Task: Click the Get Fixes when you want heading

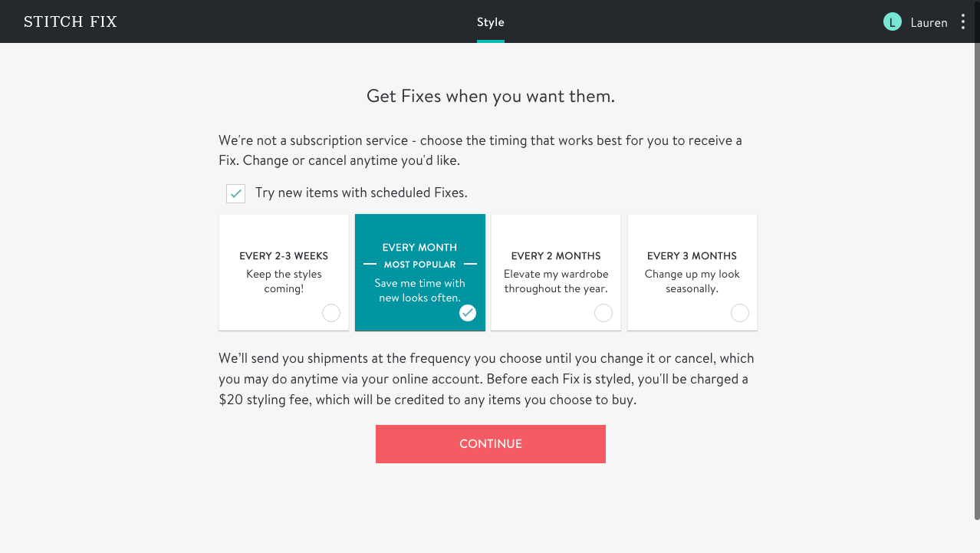Action: point(491,97)
